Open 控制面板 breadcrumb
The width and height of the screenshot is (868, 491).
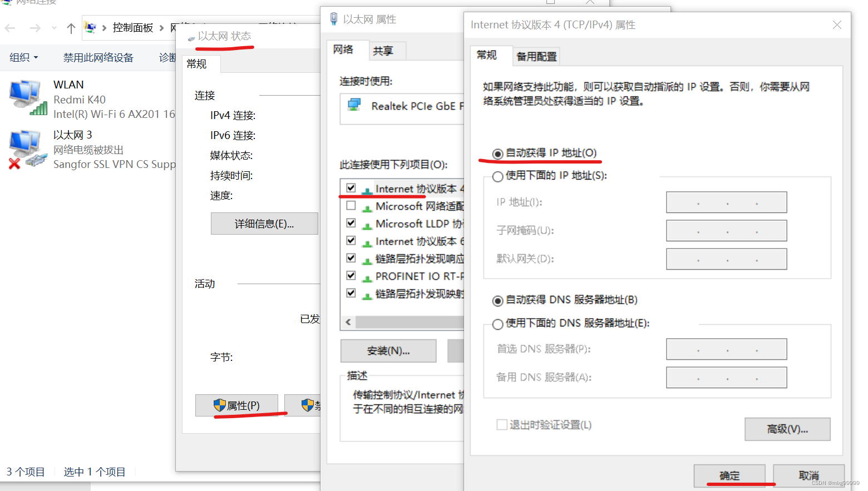[x=133, y=28]
